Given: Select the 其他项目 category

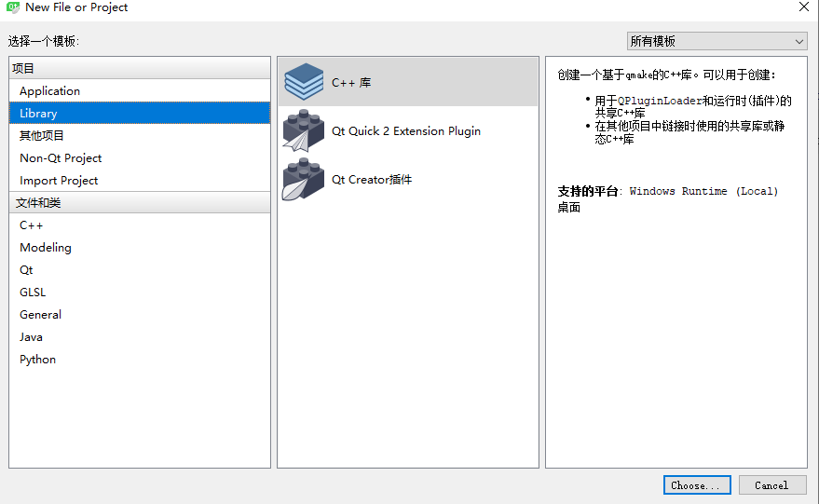Looking at the screenshot, I should (x=140, y=136).
